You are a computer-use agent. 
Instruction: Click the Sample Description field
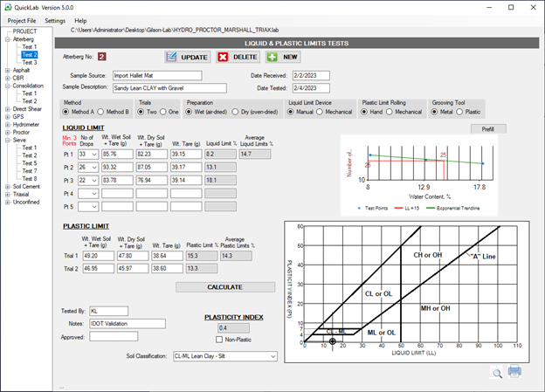point(169,88)
